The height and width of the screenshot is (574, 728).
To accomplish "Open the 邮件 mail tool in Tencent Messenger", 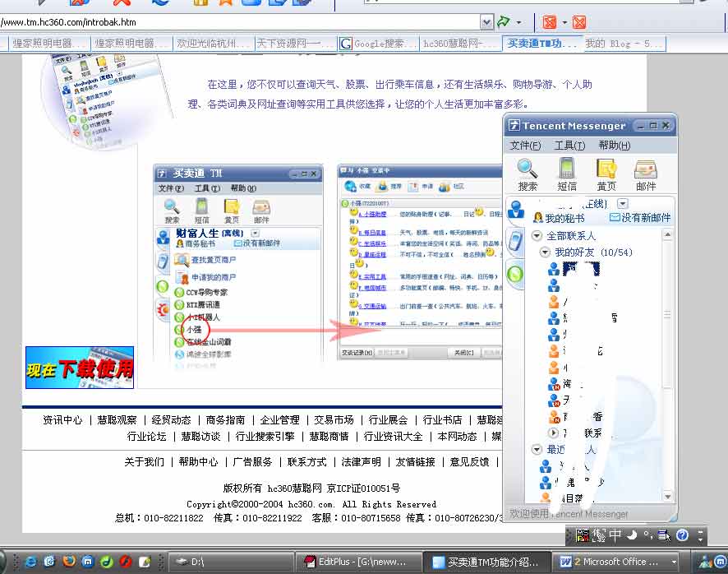I will click(x=645, y=175).
